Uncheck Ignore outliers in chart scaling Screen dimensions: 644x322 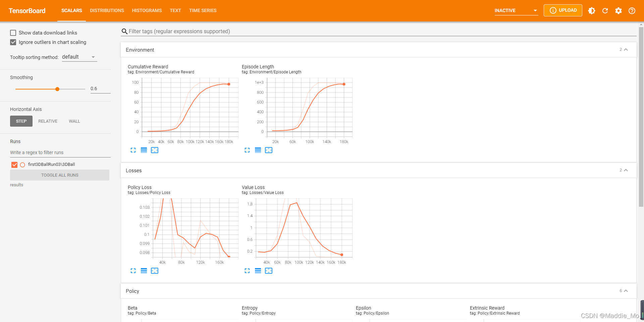click(x=13, y=42)
